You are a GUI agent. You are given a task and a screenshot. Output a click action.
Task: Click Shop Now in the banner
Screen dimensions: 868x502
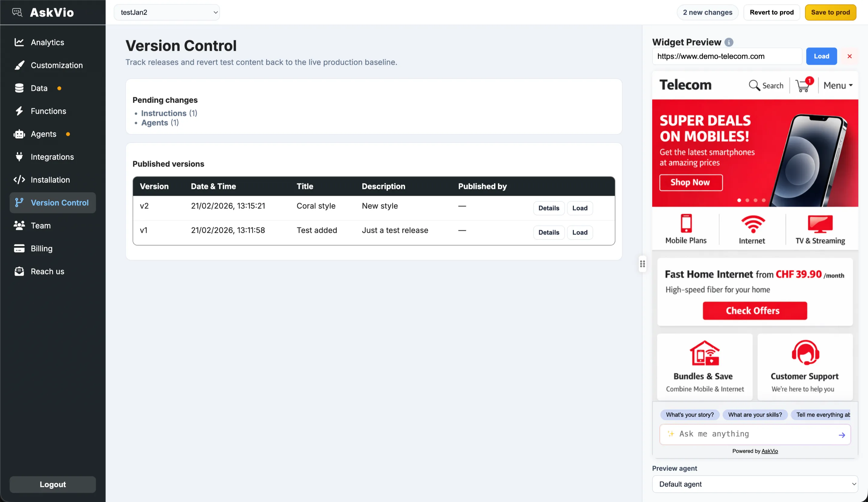coord(690,182)
